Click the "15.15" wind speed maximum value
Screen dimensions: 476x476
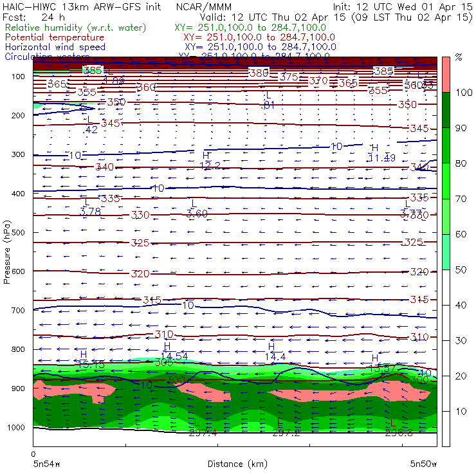pos(91,364)
